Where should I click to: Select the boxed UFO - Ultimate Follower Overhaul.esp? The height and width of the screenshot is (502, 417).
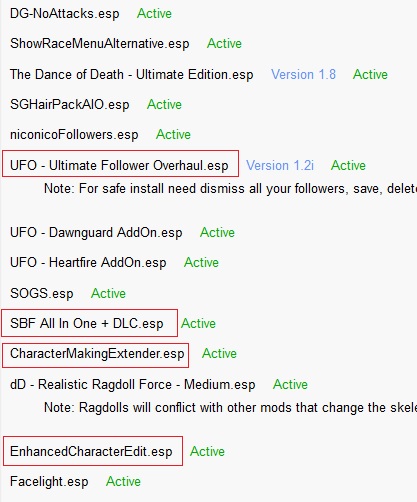pyautogui.click(x=120, y=163)
